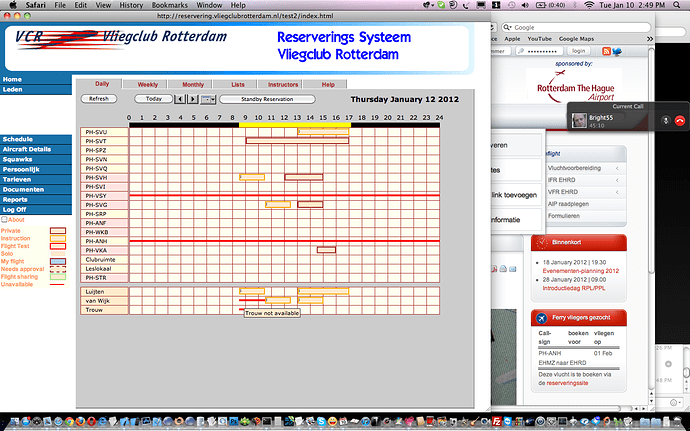The width and height of the screenshot is (690, 431).
Task: Open Leden in the left sidebar
Action: pos(36,89)
